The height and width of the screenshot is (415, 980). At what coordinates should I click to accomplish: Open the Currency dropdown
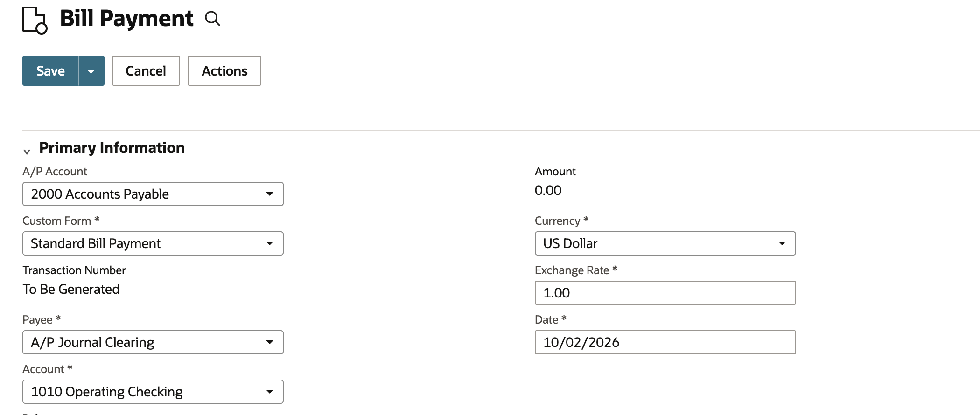(x=665, y=243)
